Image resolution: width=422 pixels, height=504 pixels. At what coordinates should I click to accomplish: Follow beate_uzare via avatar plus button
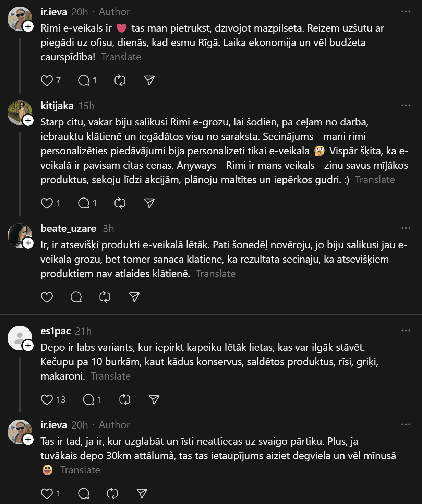coord(28,243)
